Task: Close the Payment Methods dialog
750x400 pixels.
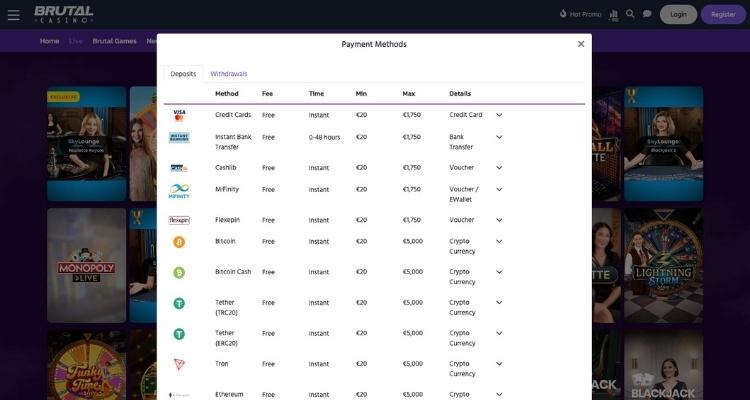Action: click(581, 44)
